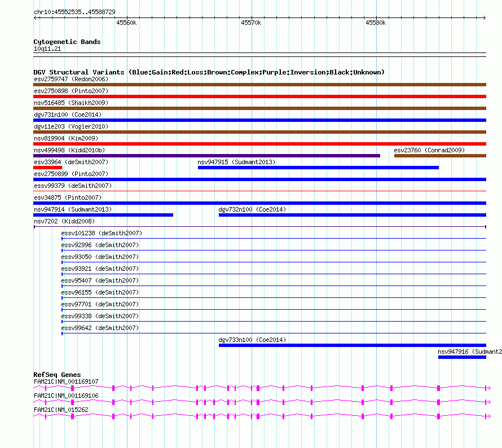Screen dimensions: 502x448
Task: Click the Cytogenetic Bands track title
Action: point(67,42)
